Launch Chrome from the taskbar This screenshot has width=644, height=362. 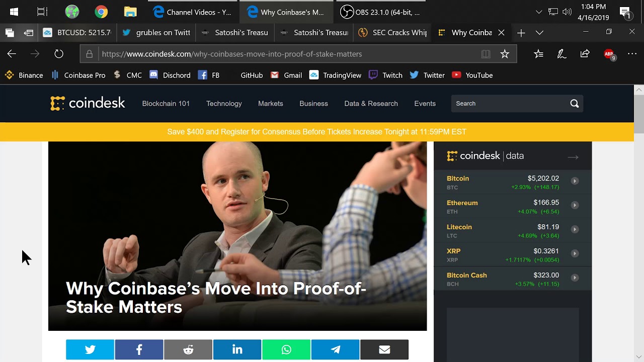pyautogui.click(x=101, y=12)
